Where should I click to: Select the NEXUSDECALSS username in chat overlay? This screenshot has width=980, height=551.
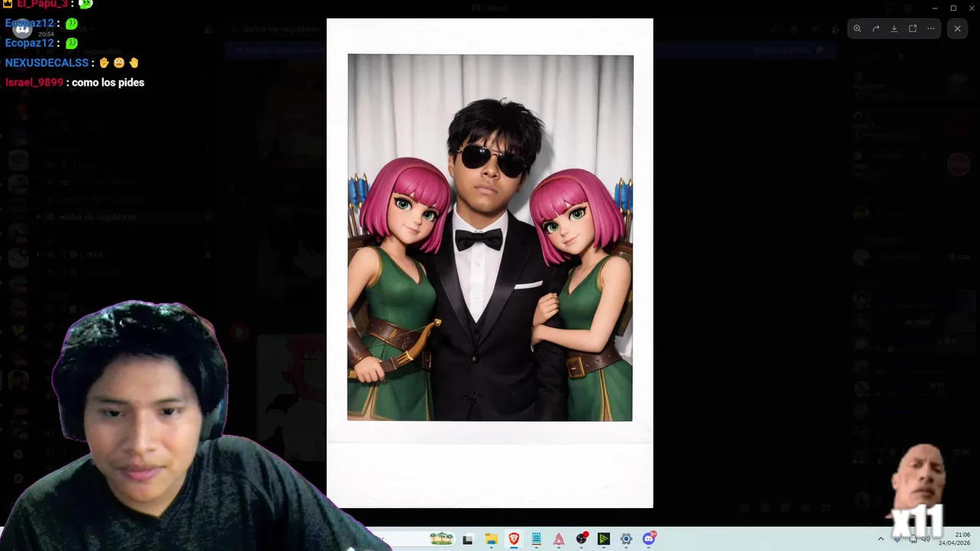point(47,63)
